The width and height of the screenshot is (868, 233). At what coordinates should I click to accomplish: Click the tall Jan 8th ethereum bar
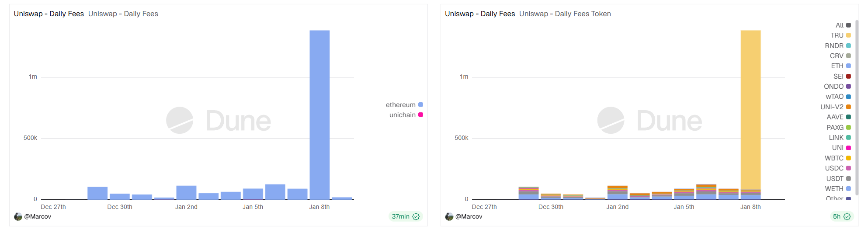pos(319,114)
